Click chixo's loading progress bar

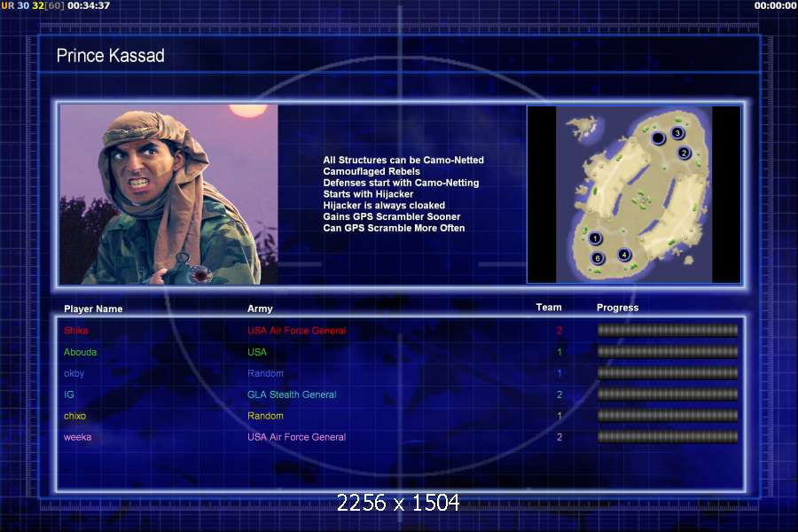click(668, 416)
